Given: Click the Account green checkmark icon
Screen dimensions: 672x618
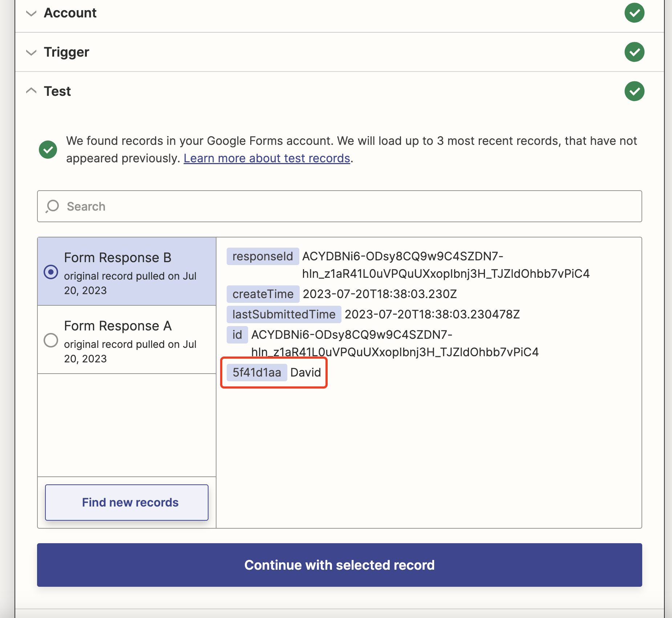Looking at the screenshot, I should [634, 13].
